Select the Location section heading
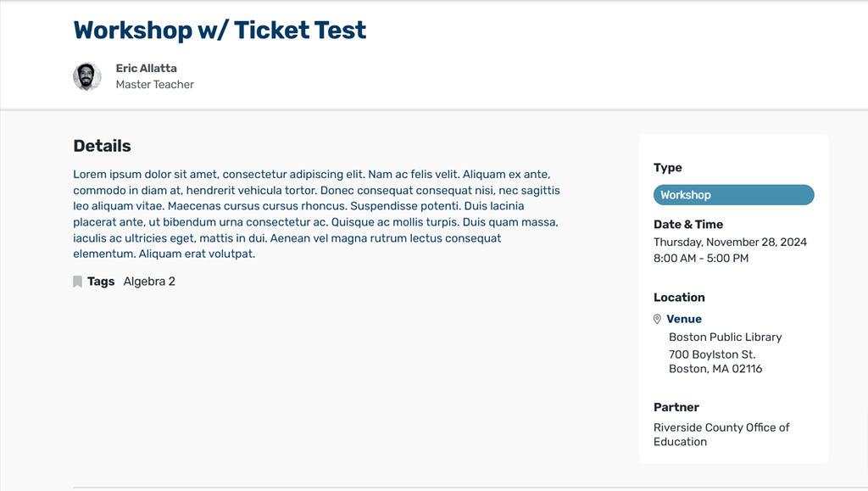The image size is (868, 491). click(679, 297)
